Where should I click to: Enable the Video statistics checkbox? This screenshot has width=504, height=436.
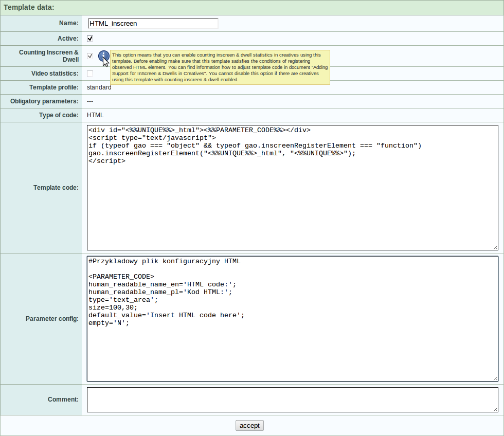tap(90, 74)
